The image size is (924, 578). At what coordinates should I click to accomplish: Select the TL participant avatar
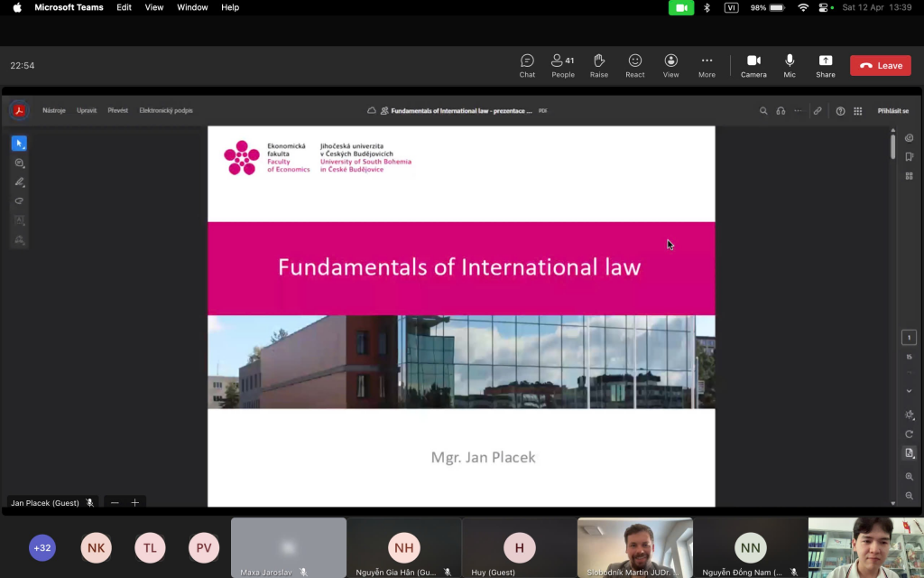click(150, 548)
